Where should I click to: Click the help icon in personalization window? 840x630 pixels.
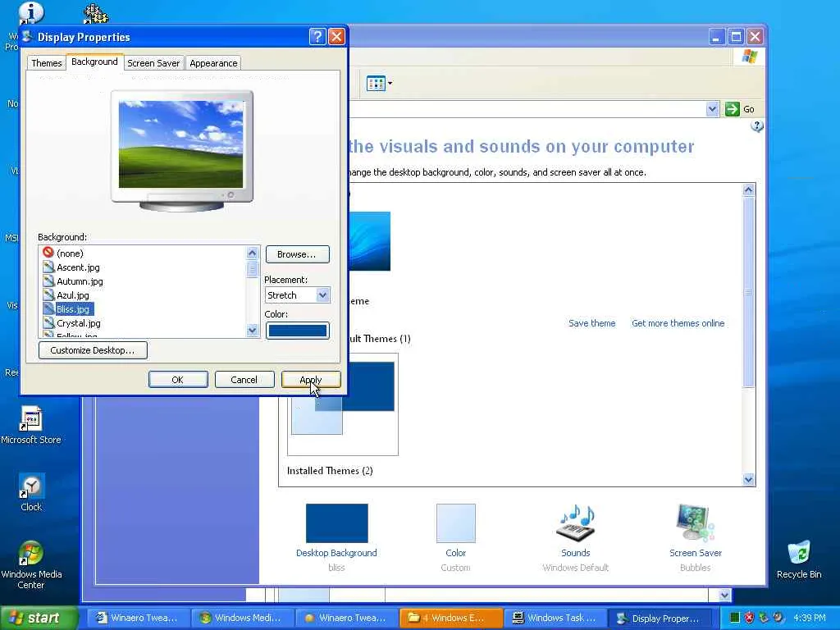(756, 126)
